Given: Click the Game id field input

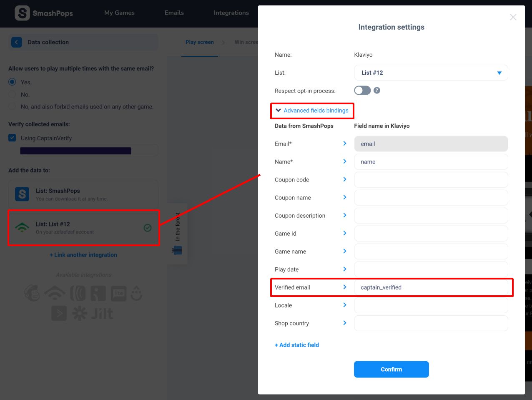Looking at the screenshot, I should point(431,233).
